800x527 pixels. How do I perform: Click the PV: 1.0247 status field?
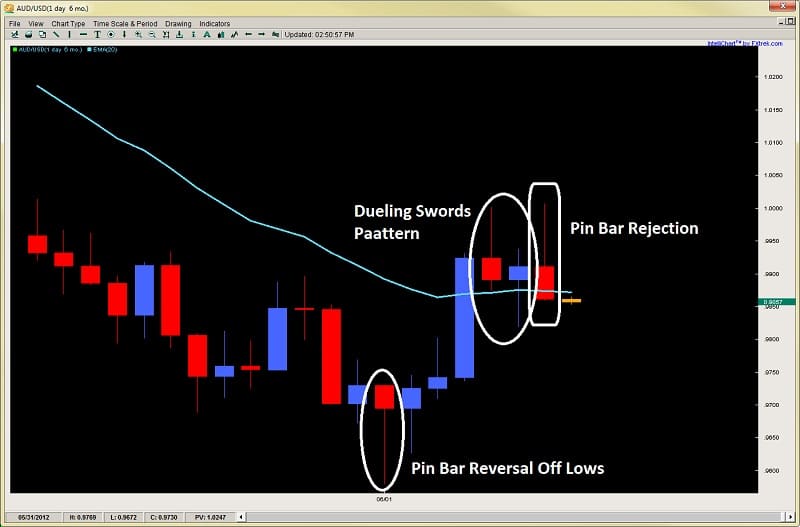(210, 517)
